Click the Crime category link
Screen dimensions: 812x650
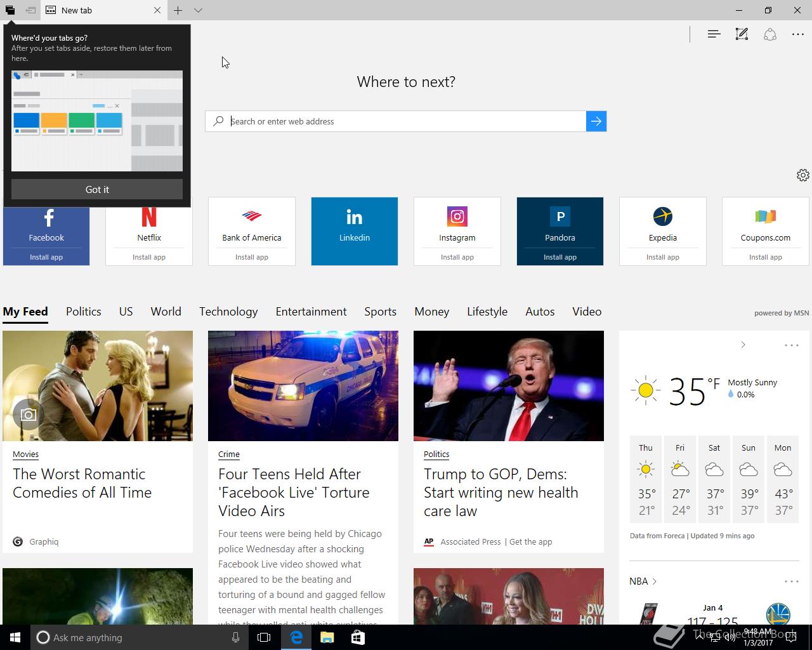(229, 454)
